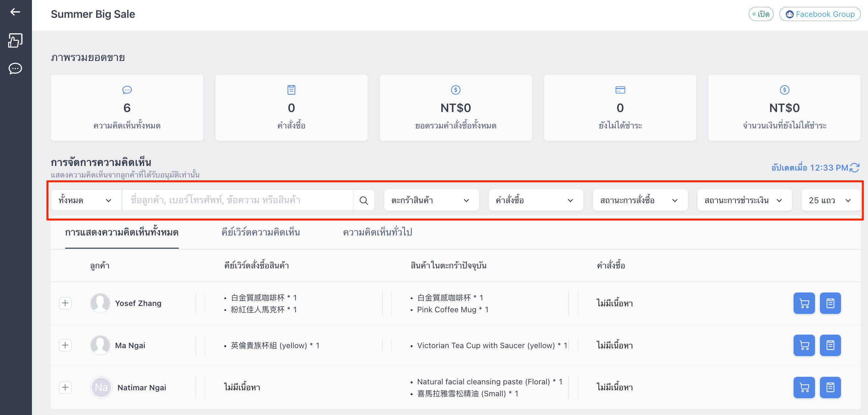Click the order document button for Ma Ngai
The width and height of the screenshot is (868, 415).
click(830, 345)
